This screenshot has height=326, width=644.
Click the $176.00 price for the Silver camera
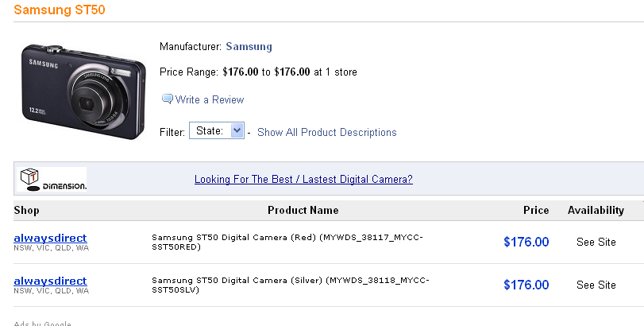point(526,285)
